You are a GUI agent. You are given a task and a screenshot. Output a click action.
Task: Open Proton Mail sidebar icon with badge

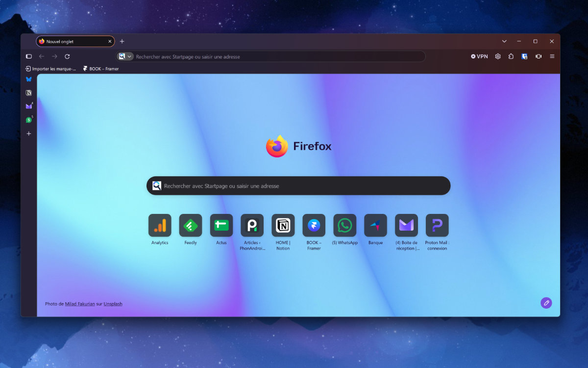29,106
